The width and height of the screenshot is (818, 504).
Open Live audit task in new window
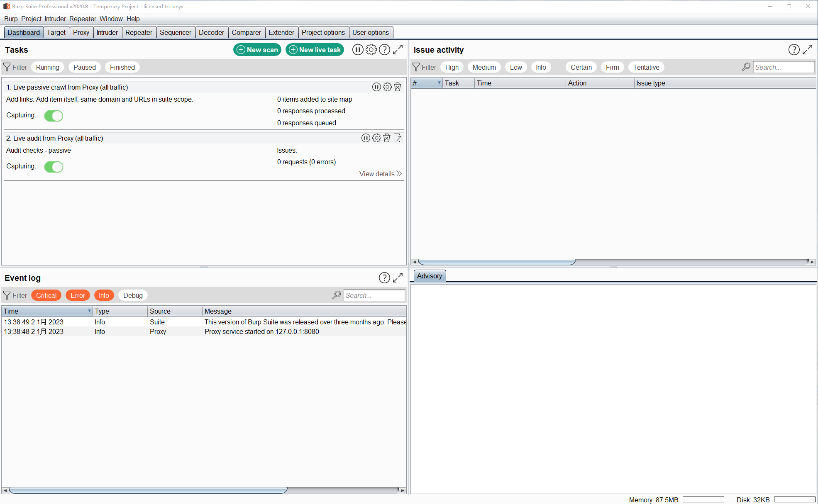point(398,138)
